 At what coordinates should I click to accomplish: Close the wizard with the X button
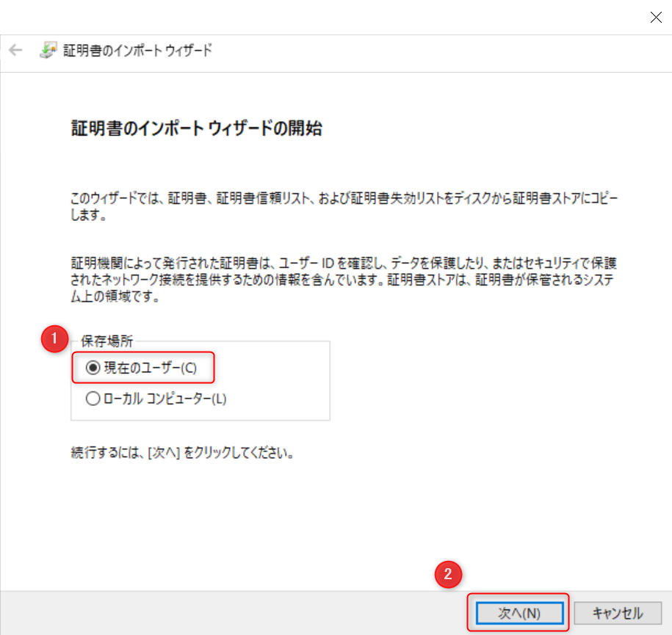coord(656,18)
